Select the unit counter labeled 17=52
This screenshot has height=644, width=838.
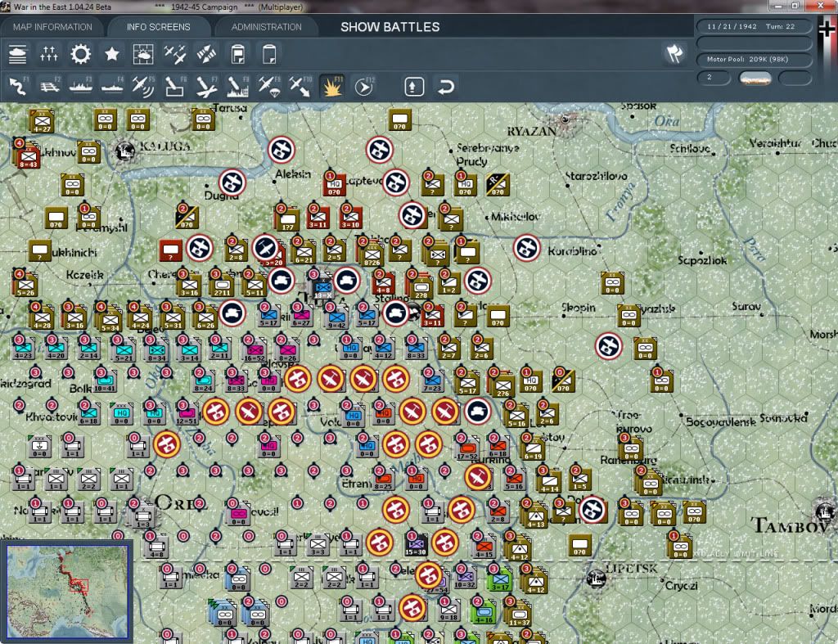pyautogui.click(x=467, y=448)
